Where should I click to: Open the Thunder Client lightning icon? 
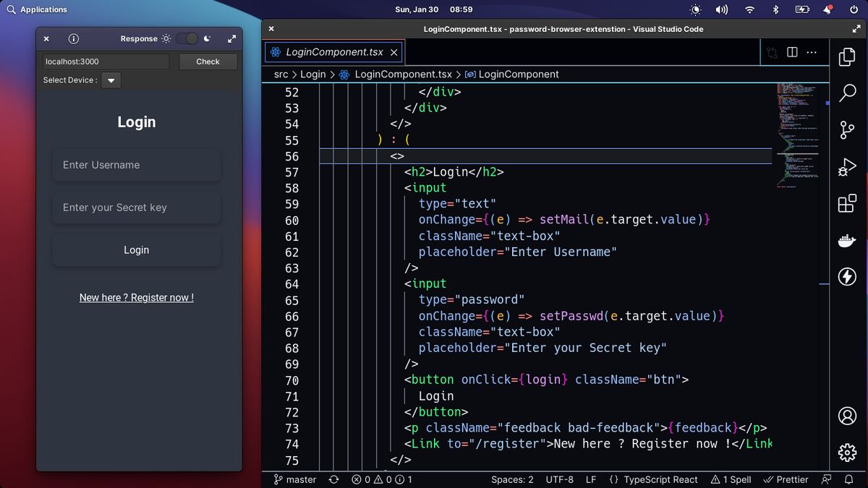847,277
